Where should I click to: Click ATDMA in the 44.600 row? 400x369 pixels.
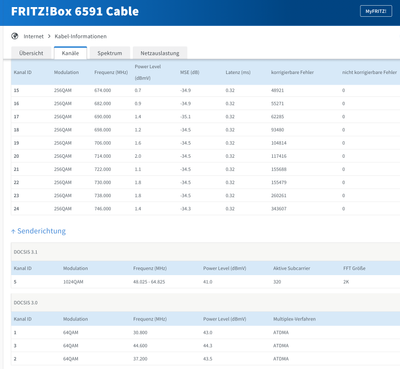(x=281, y=346)
